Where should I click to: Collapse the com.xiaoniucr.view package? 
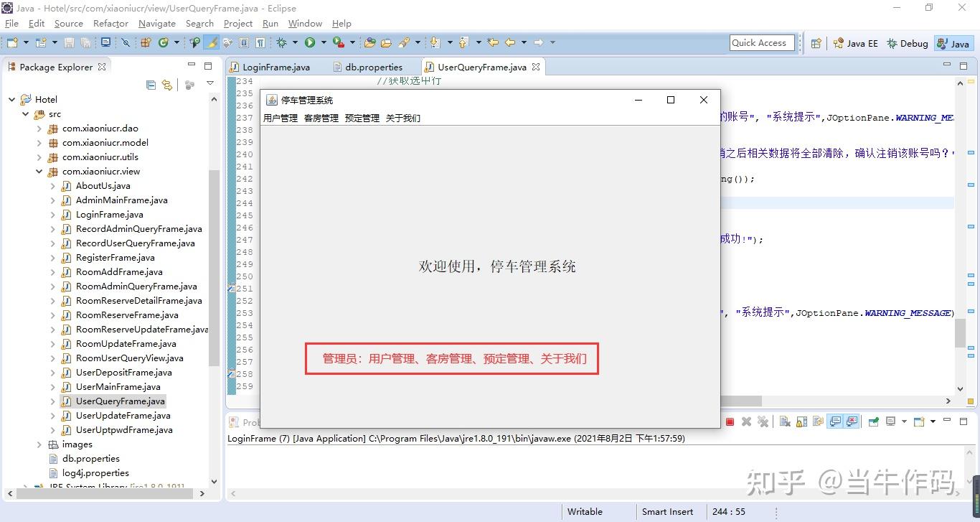coord(39,171)
